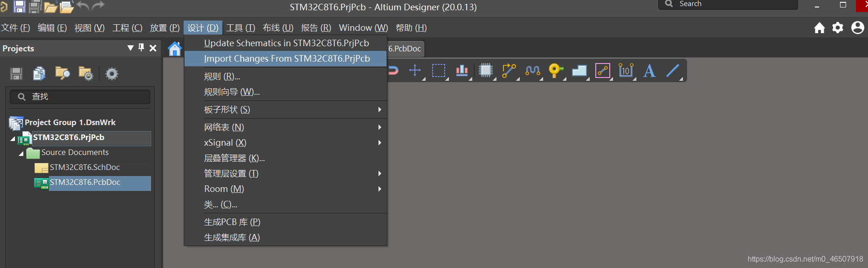The height and width of the screenshot is (268, 868).
Task: Open 规则向导 (W)... wizard
Action: [286, 92]
